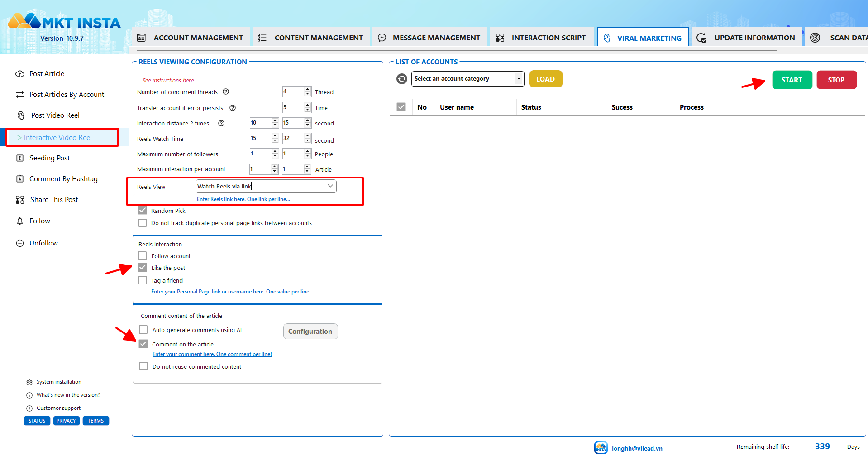Expand the account category dropdown

click(518, 79)
